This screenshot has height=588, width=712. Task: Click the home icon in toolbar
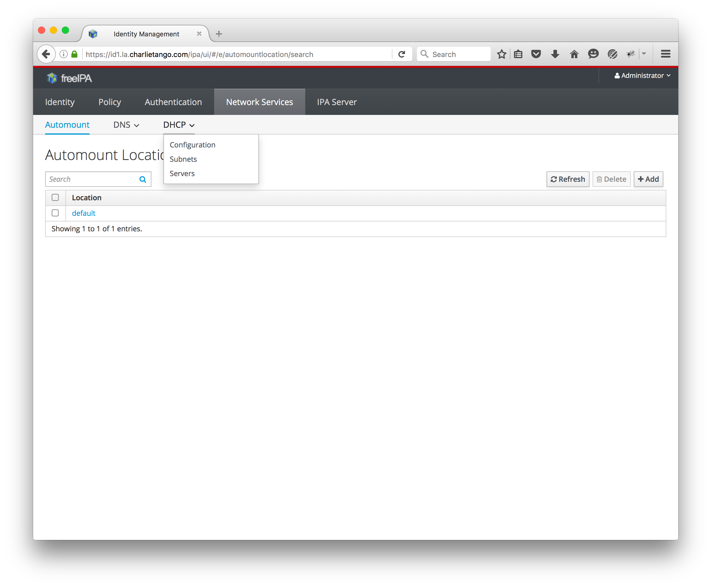574,54
